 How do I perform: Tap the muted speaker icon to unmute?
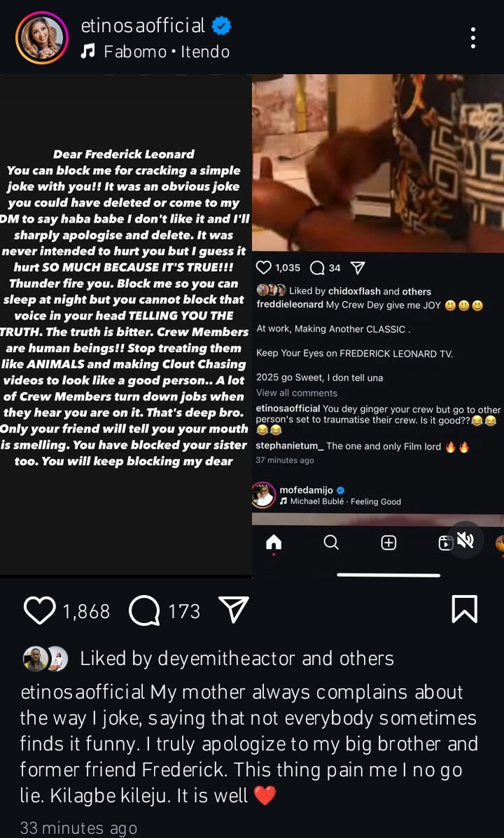[x=465, y=541]
